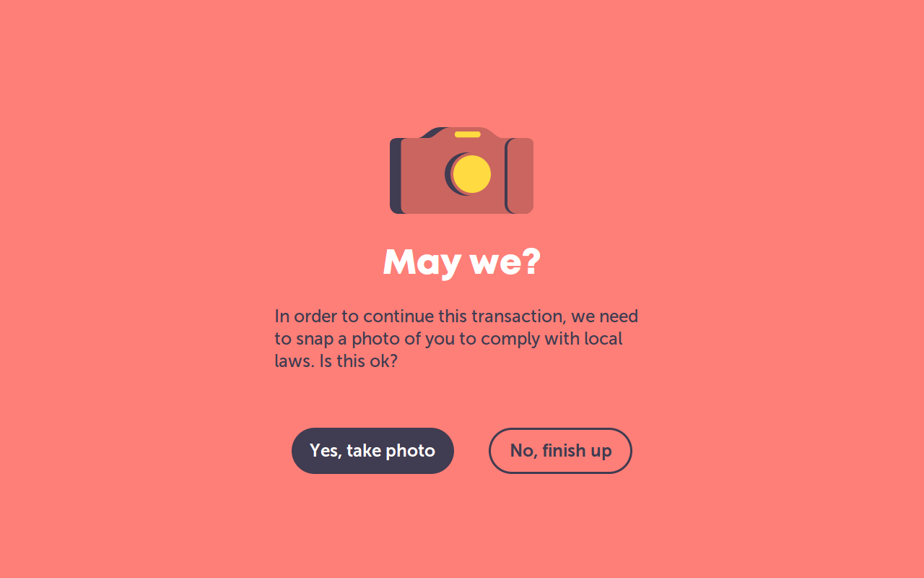Click the words "local" at line end
Image resolution: width=924 pixels, height=578 pixels.
click(603, 338)
